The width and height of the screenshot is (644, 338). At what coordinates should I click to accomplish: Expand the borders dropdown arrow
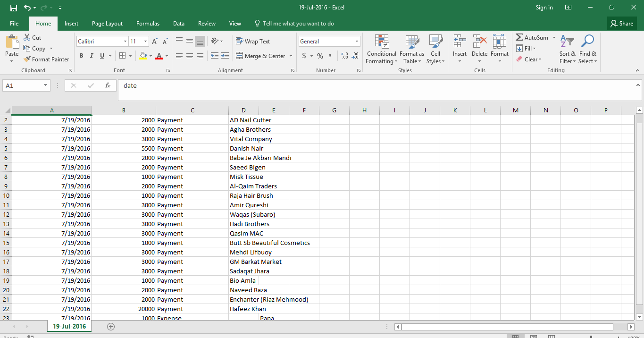(130, 56)
